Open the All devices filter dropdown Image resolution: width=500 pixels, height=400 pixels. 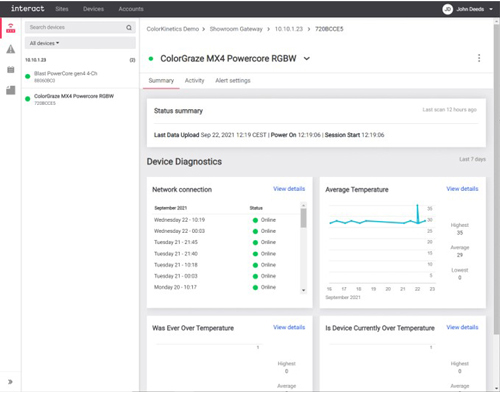80,43
